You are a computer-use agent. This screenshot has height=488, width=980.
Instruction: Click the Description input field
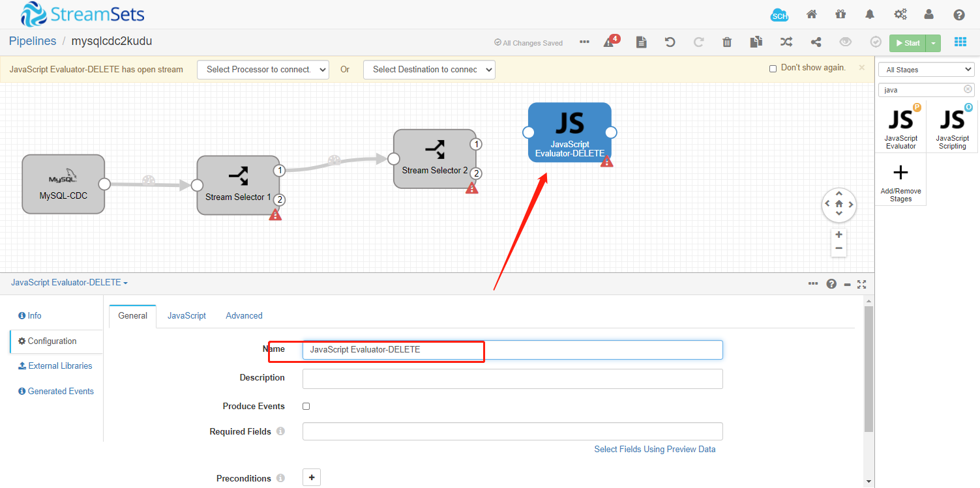tap(512, 379)
